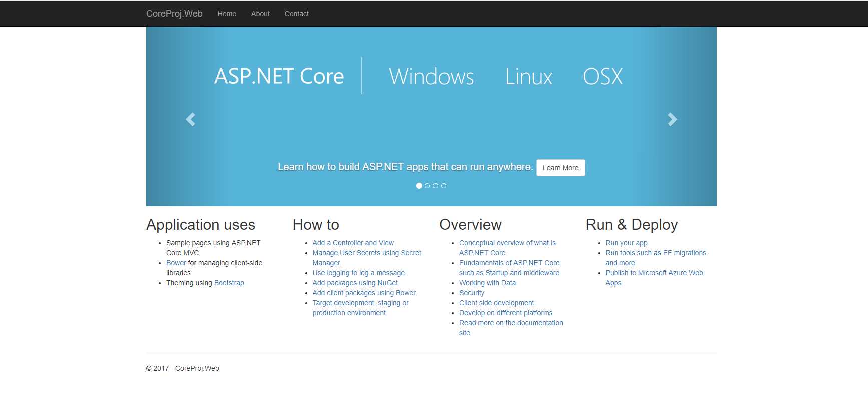Click the '© 2017 - CoreProj.Web' footer text
Image resolution: width=868 pixels, height=394 pixels.
pyautogui.click(x=183, y=368)
